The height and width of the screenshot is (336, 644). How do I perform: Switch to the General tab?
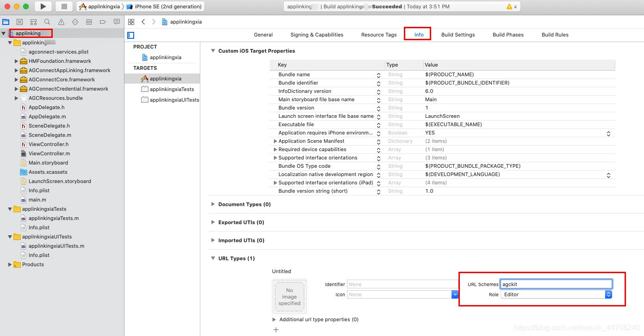[x=263, y=35]
